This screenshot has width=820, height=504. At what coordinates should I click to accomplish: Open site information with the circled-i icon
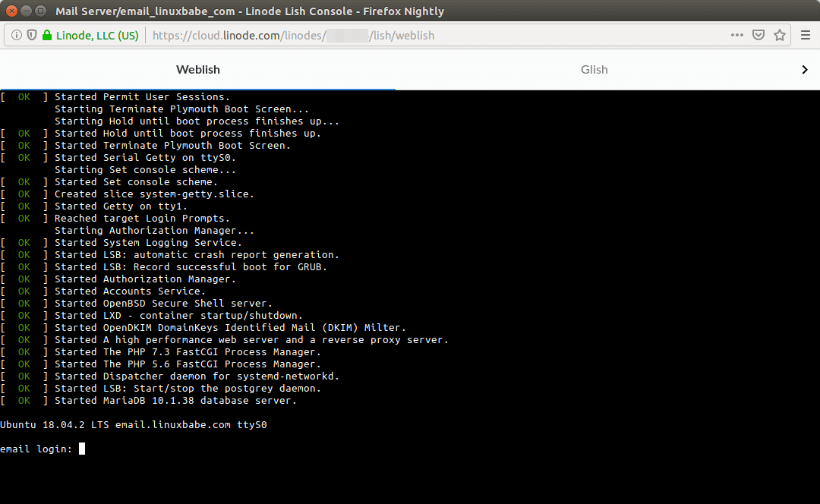pyautogui.click(x=15, y=35)
